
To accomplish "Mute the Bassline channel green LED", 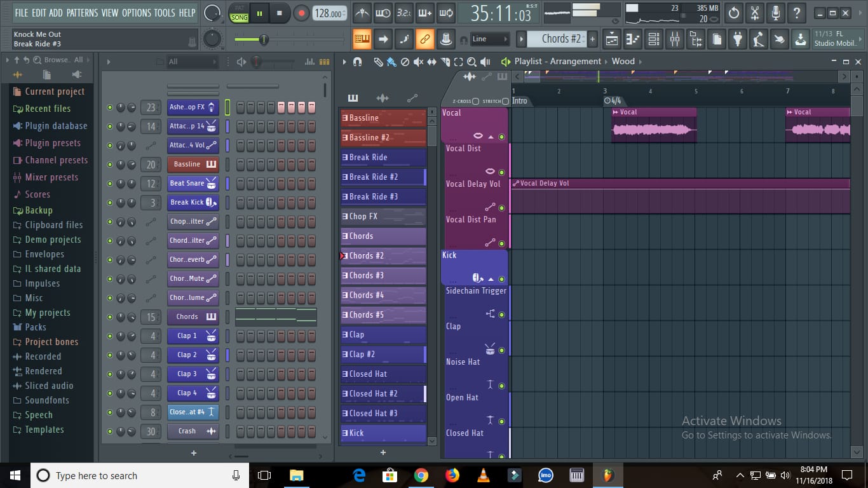I will [110, 165].
